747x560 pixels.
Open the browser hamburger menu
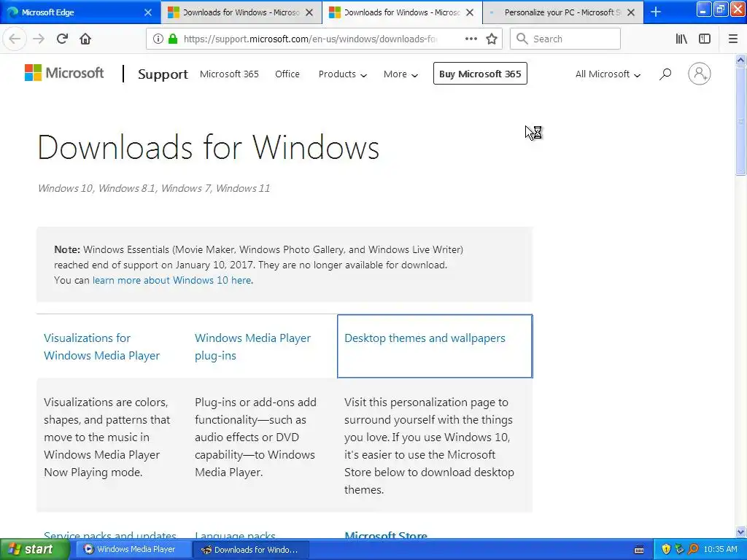(x=733, y=39)
